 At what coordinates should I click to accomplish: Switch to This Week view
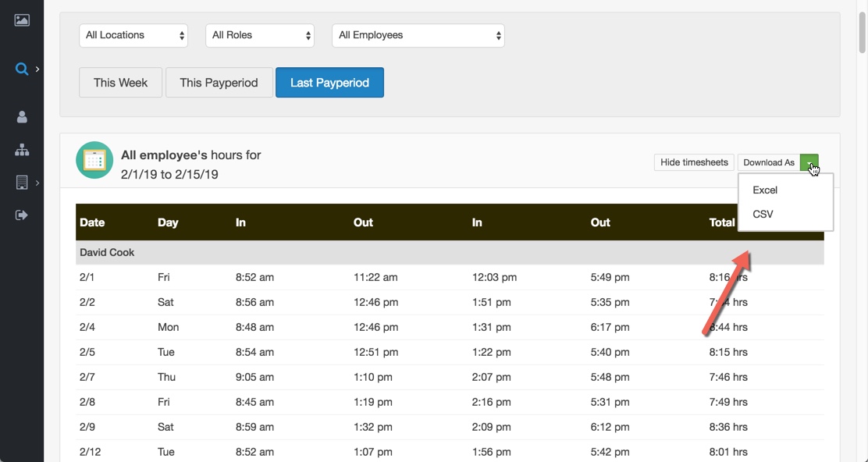(120, 82)
